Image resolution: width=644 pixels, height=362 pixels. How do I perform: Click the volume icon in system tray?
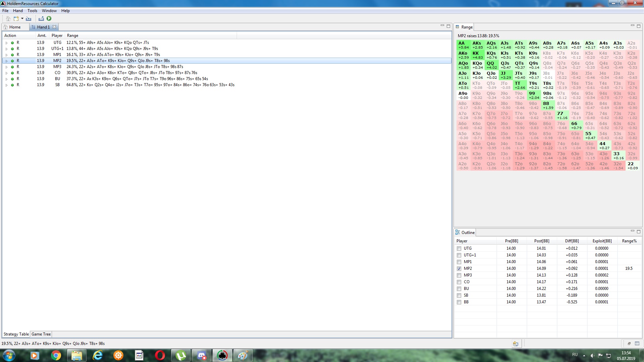click(x=592, y=355)
